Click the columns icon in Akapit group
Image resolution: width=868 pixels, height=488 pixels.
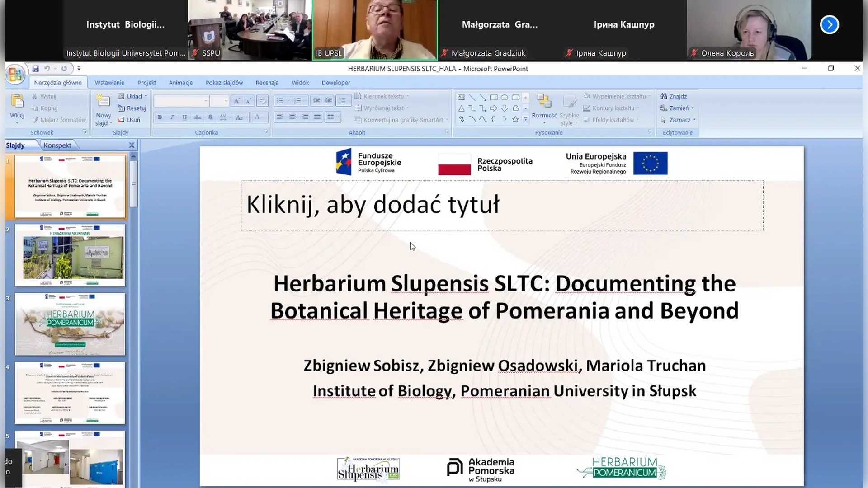(x=332, y=117)
